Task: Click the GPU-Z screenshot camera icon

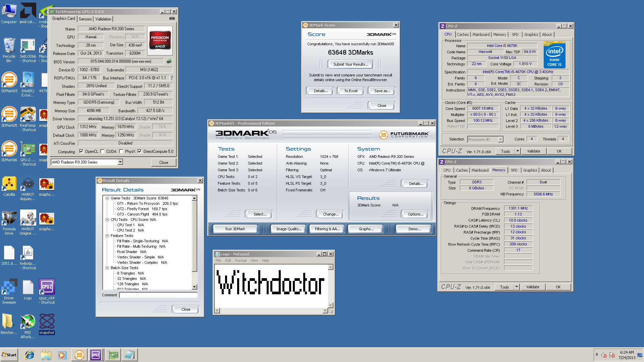Action: tap(172, 19)
